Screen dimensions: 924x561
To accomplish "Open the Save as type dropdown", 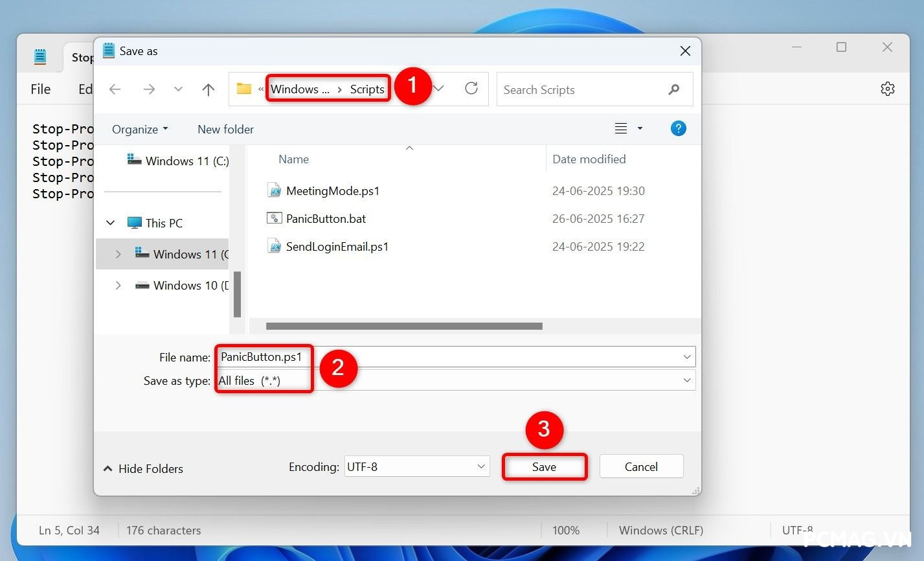I will 687,380.
